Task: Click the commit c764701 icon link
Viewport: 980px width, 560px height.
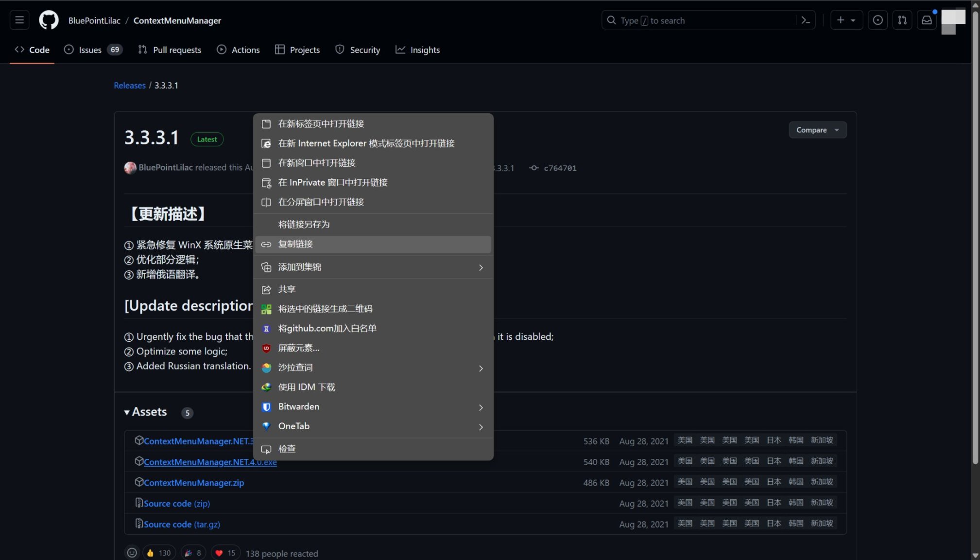Action: tap(534, 168)
